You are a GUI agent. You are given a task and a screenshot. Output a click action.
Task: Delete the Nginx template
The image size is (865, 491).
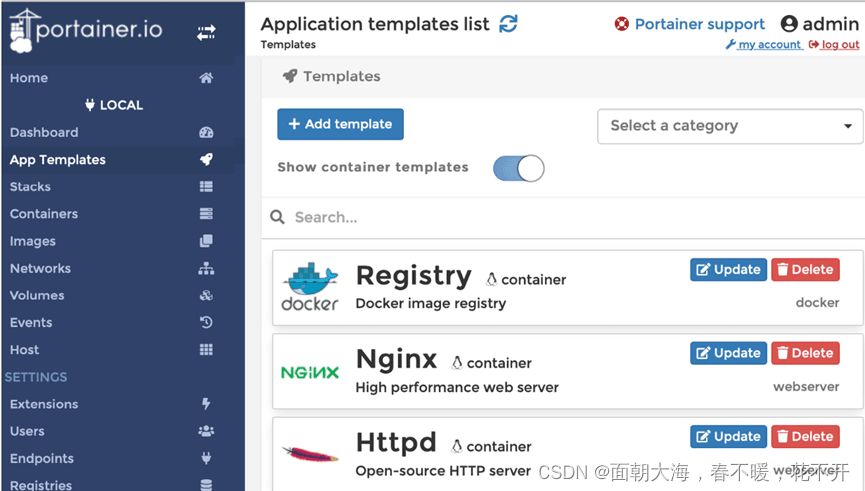click(805, 353)
